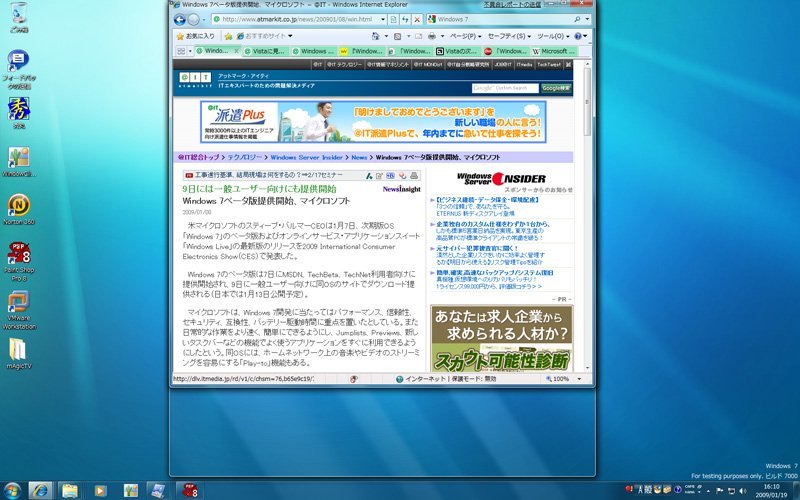Click the @IT派遣Plus banner ad
This screenshot has height=500, width=800.
tap(373, 122)
